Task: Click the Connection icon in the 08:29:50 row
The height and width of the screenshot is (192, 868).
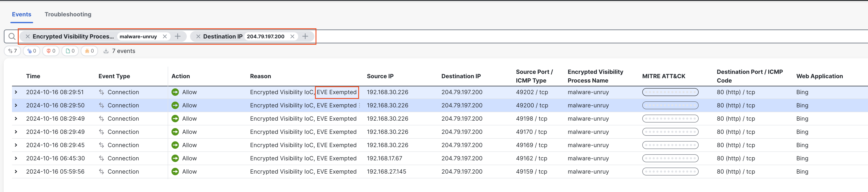Action: (101, 106)
